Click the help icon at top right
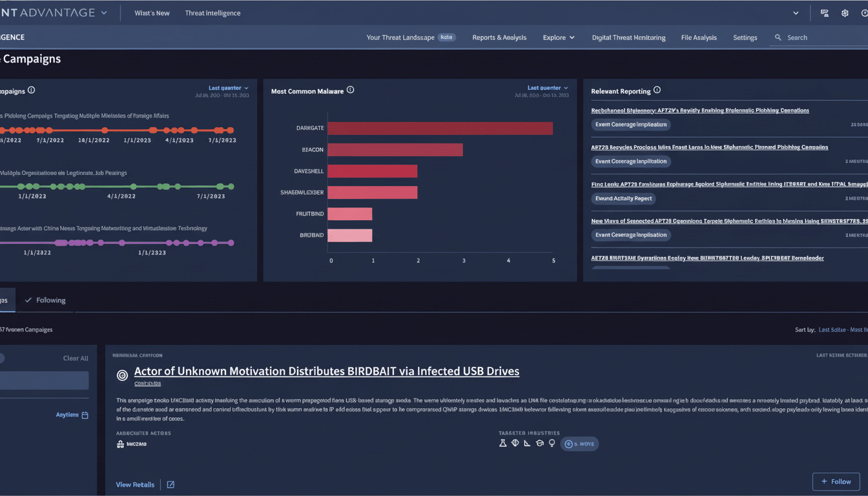868x496 pixels. click(x=863, y=13)
